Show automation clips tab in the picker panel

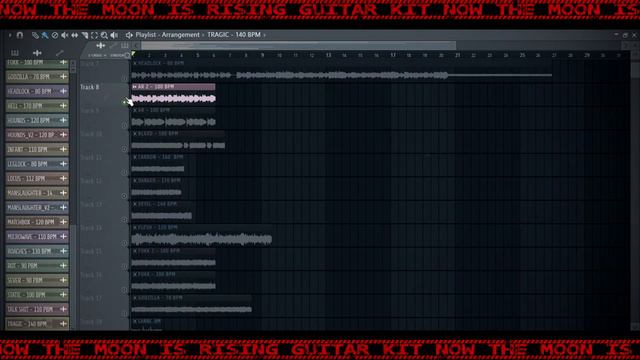(x=60, y=53)
